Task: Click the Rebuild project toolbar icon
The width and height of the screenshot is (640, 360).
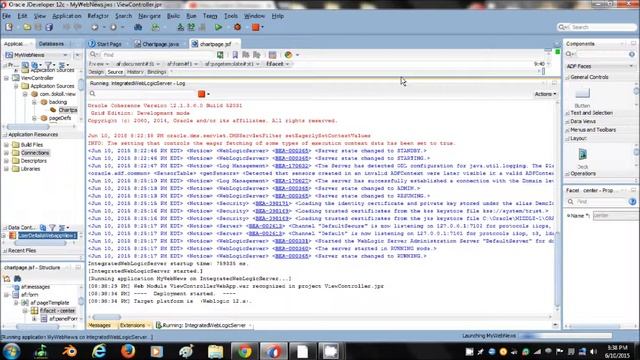Action: tap(191, 27)
